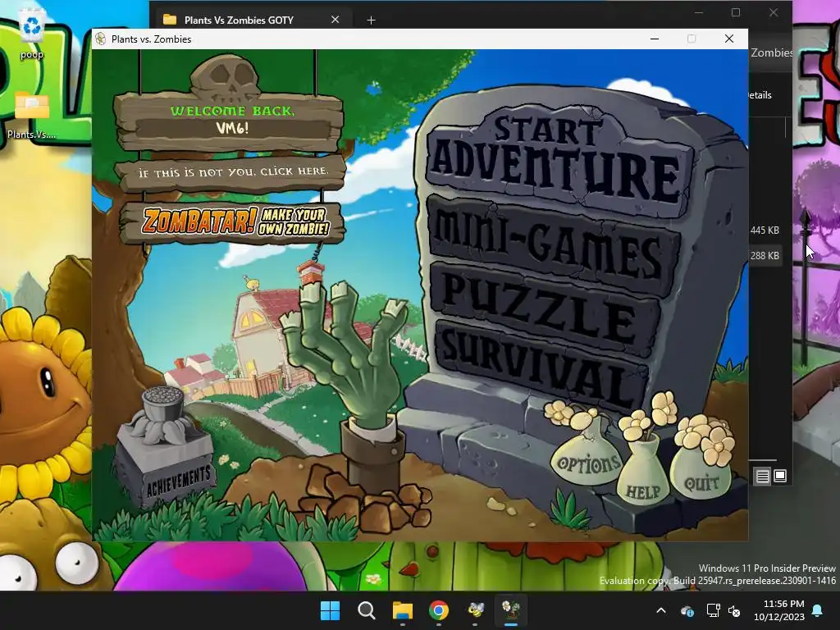840x630 pixels.
Task: Open File Explorer from the taskbar
Action: click(402, 610)
